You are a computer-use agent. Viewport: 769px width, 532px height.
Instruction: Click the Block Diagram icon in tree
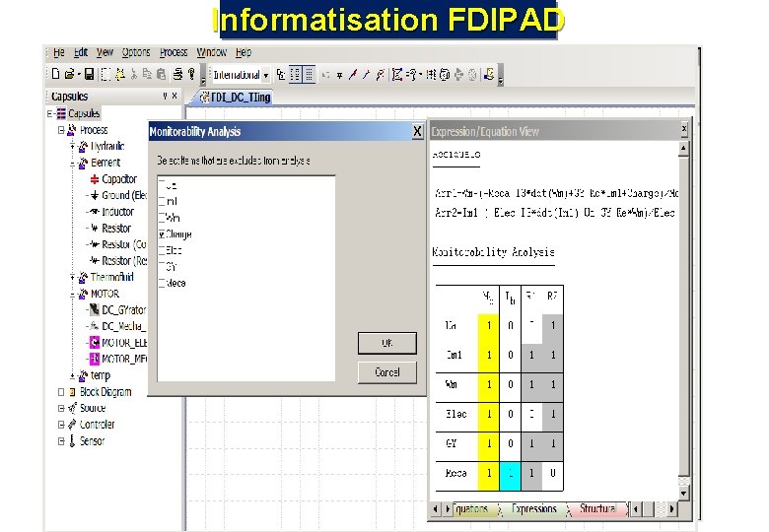pyautogui.click(x=72, y=392)
